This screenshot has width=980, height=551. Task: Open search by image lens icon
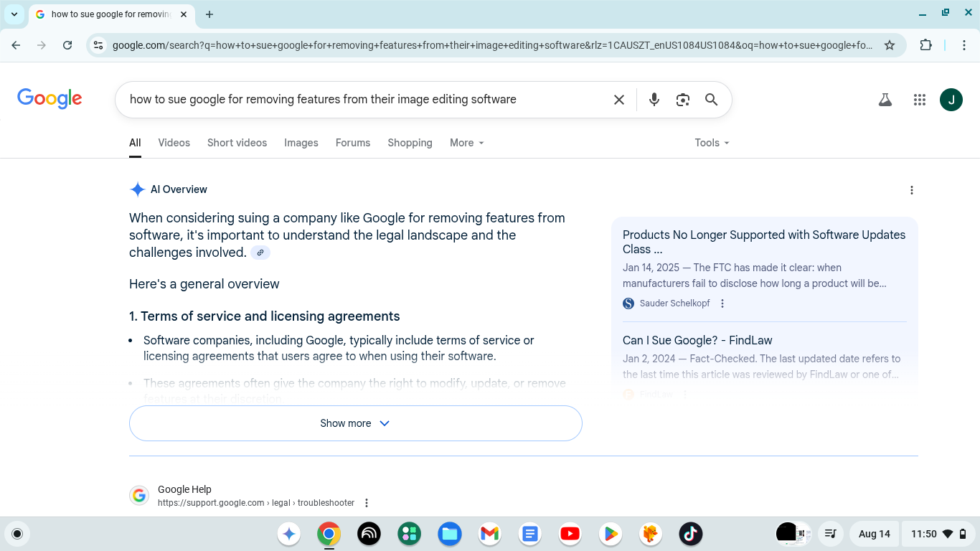682,100
